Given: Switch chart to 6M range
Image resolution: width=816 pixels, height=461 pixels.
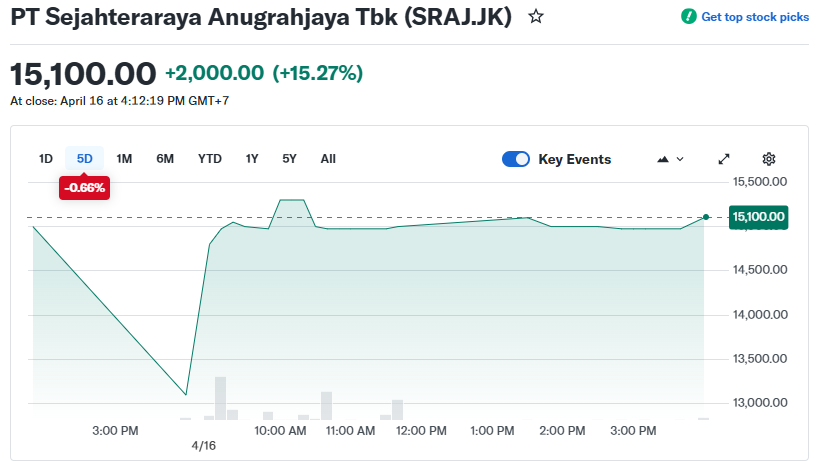Looking at the screenshot, I should pyautogui.click(x=165, y=158).
